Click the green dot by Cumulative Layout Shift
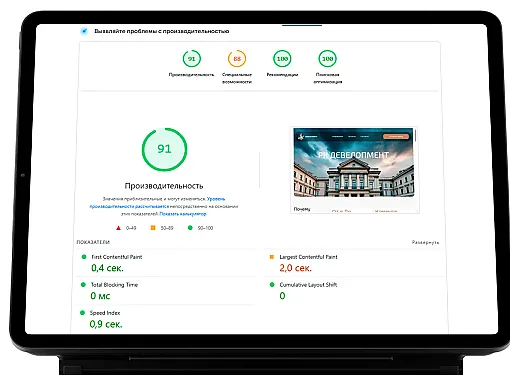This screenshot has height=375, width=510. (x=272, y=285)
